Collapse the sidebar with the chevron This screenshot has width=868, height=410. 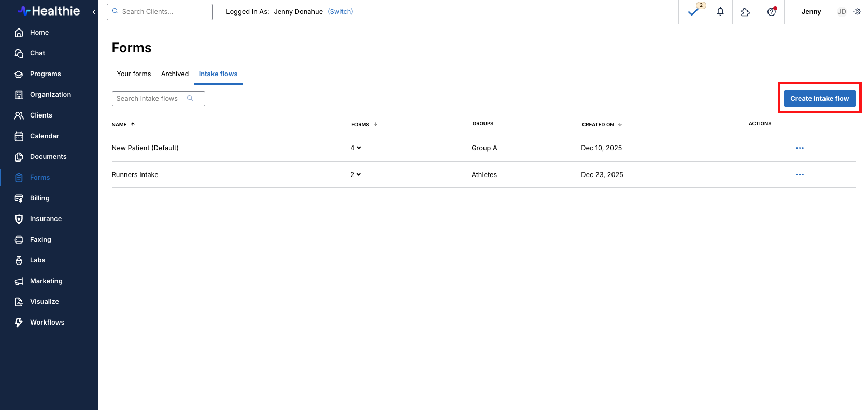click(x=94, y=12)
